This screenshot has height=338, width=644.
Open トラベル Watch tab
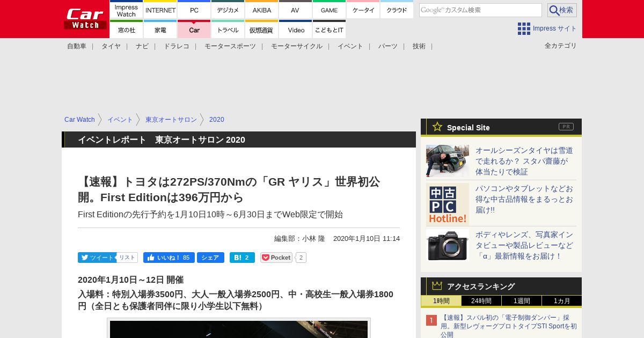tap(228, 30)
